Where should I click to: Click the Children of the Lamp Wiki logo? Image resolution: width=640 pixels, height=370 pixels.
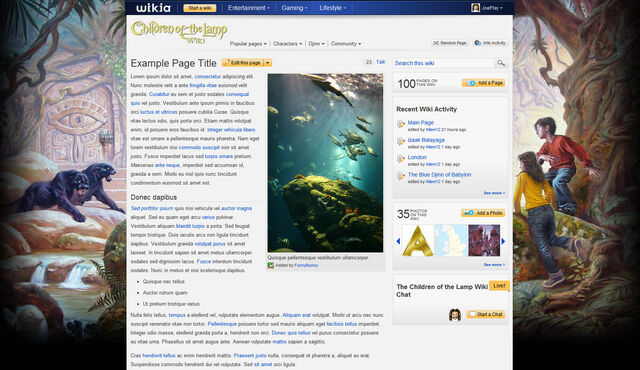[x=179, y=32]
